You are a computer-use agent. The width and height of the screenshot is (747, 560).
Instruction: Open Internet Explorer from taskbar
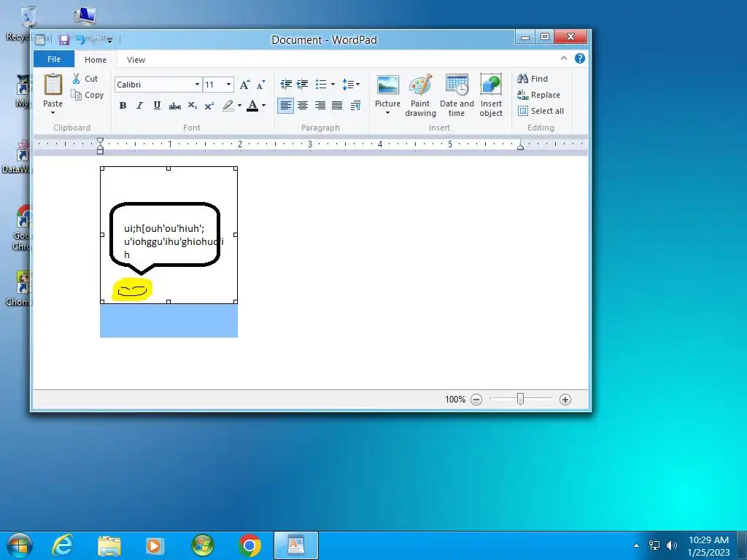tap(62, 545)
